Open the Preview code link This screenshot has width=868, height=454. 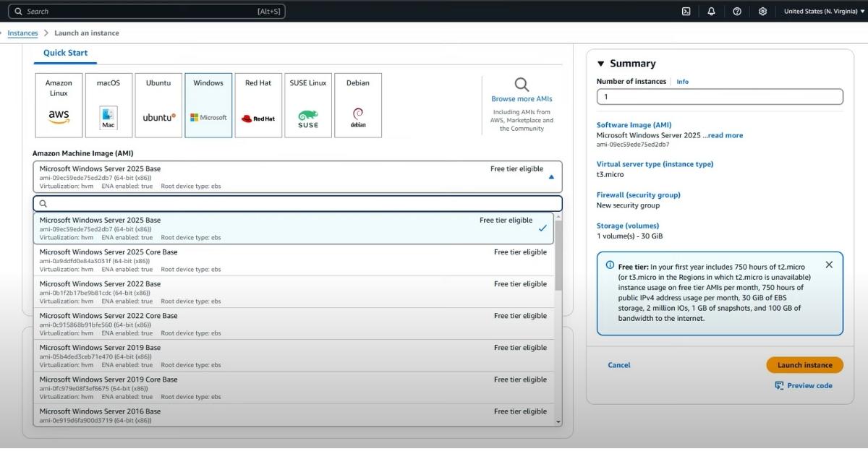pyautogui.click(x=809, y=385)
